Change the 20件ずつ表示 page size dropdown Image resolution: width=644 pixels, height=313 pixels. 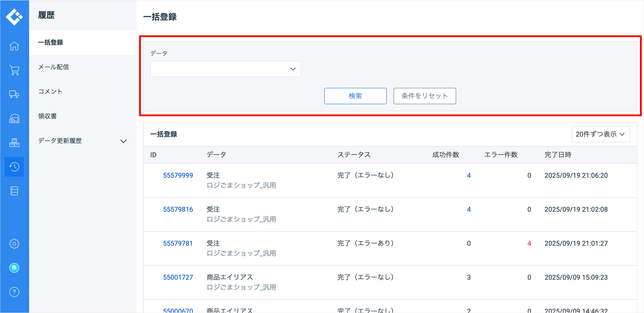[x=600, y=134]
